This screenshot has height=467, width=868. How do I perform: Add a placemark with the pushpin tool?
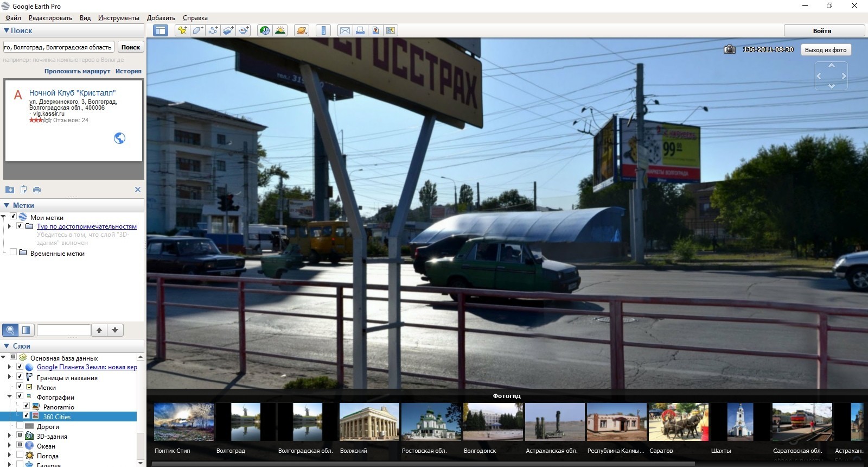click(x=182, y=30)
